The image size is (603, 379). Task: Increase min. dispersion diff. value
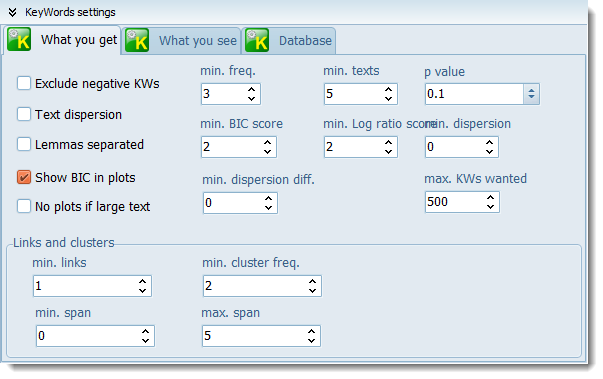tap(268, 198)
